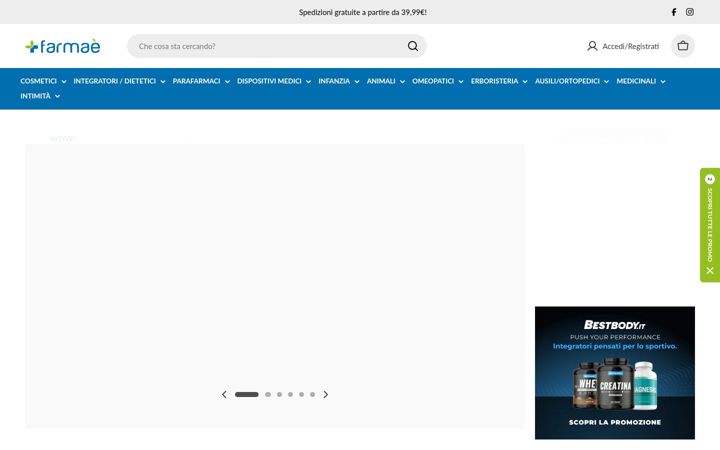Image resolution: width=720 pixels, height=450 pixels.
Task: Expand the AUSILI/ORTOPEDICI chevron
Action: (x=606, y=82)
